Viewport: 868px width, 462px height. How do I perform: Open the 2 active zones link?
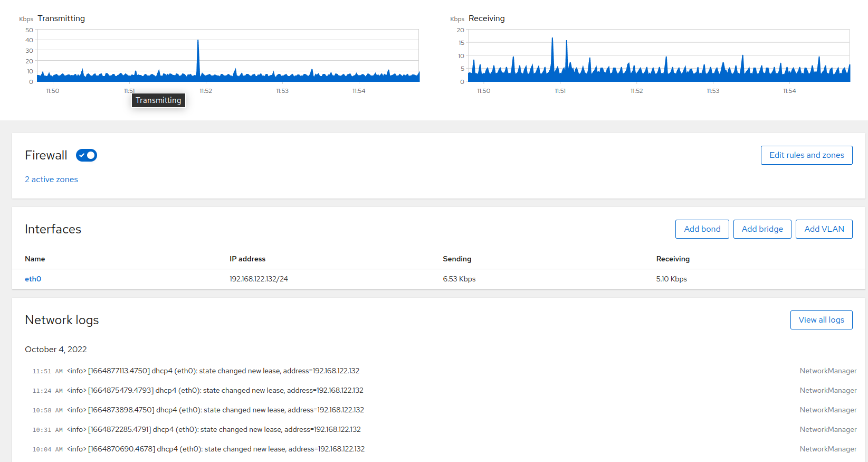click(x=51, y=180)
